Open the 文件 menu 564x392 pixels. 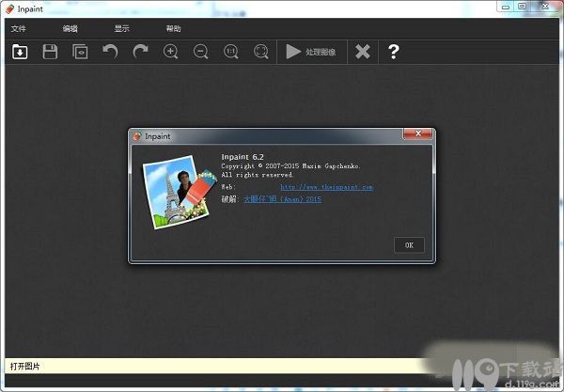tap(19, 28)
